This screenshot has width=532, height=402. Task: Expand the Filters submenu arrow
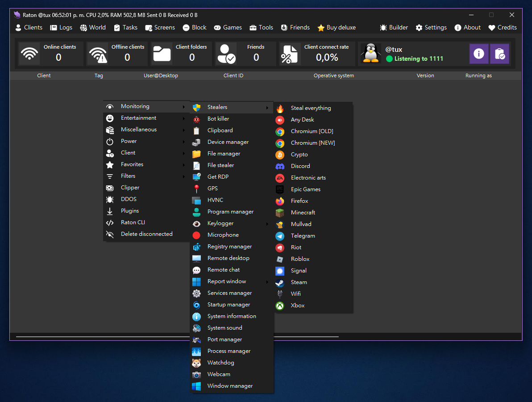(183, 176)
